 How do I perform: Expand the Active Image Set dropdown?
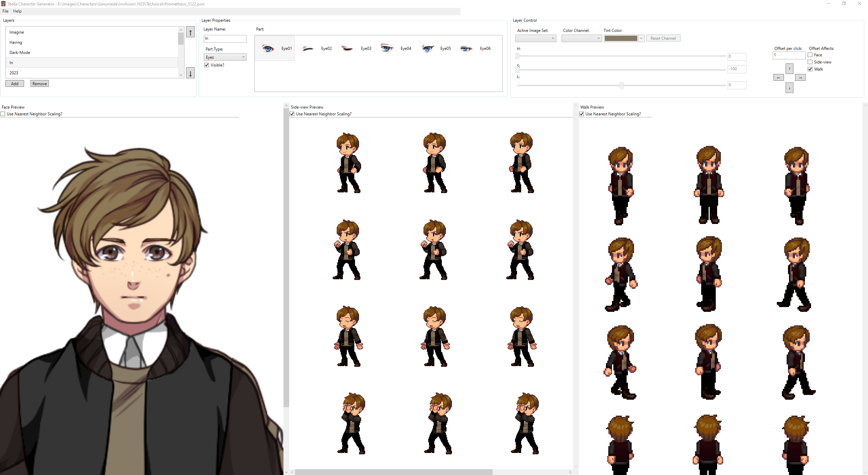(x=536, y=38)
